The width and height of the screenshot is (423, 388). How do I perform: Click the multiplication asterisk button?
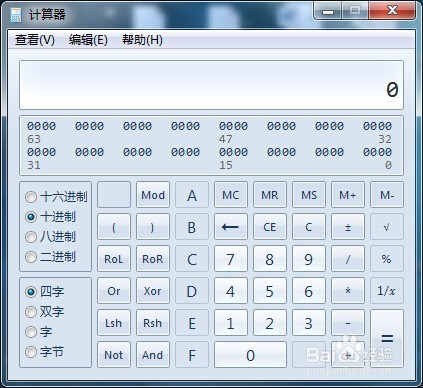click(348, 291)
